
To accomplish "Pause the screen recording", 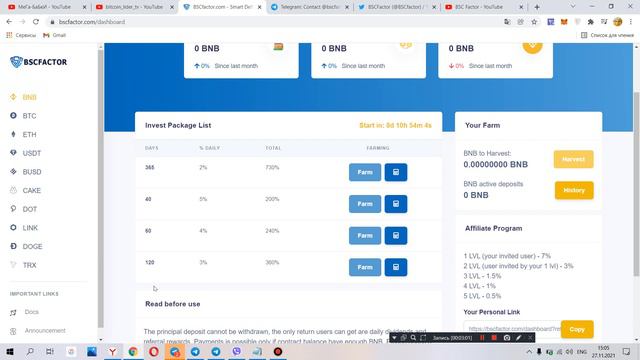I will pos(482,338).
